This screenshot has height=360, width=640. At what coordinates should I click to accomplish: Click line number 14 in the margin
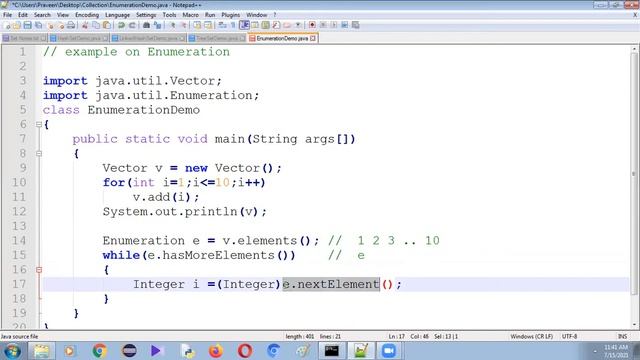click(x=19, y=240)
